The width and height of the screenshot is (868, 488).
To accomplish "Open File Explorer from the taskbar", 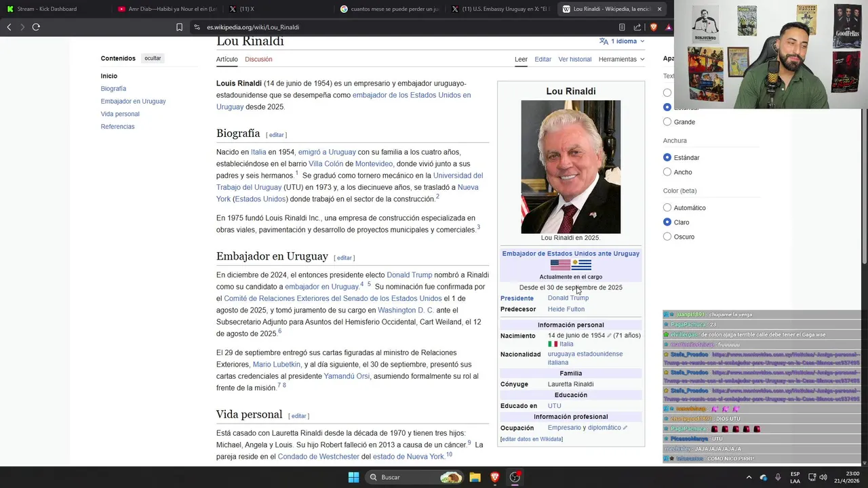I will point(475,477).
